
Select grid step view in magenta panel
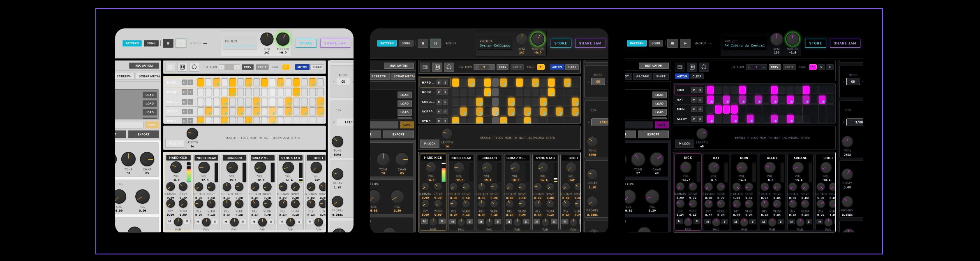692,67
